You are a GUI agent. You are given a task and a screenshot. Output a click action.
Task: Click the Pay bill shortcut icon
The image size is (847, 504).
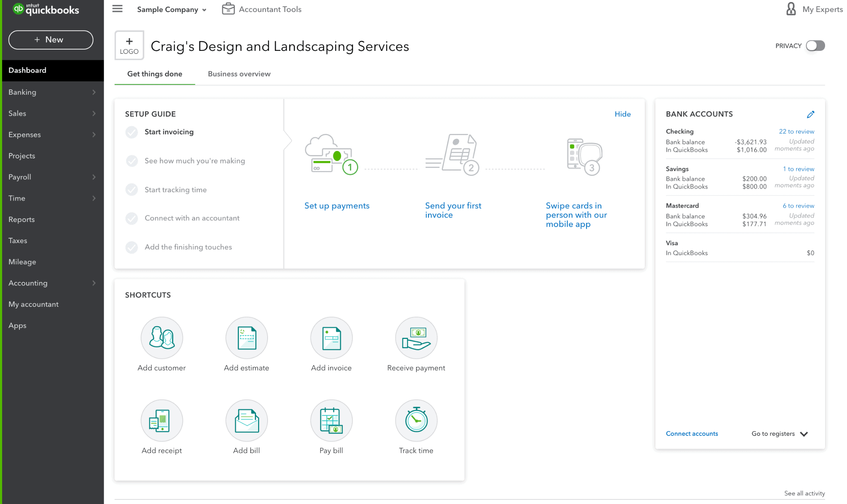pos(331,420)
